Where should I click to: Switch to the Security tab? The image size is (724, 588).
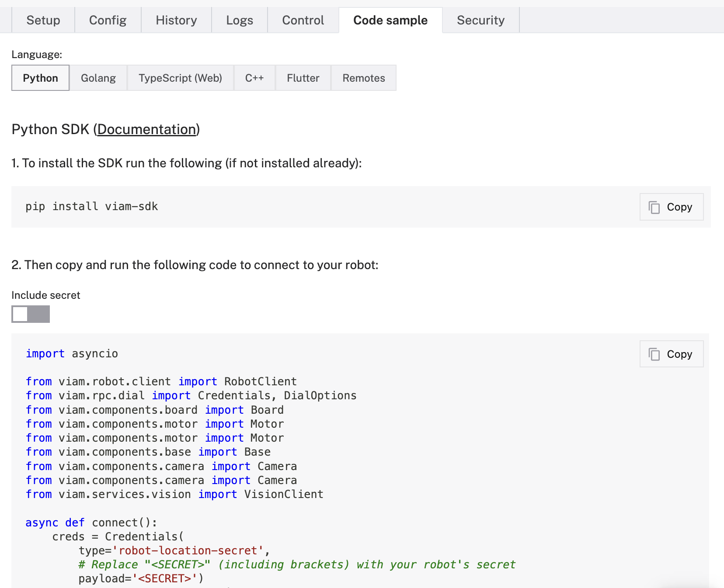click(480, 20)
